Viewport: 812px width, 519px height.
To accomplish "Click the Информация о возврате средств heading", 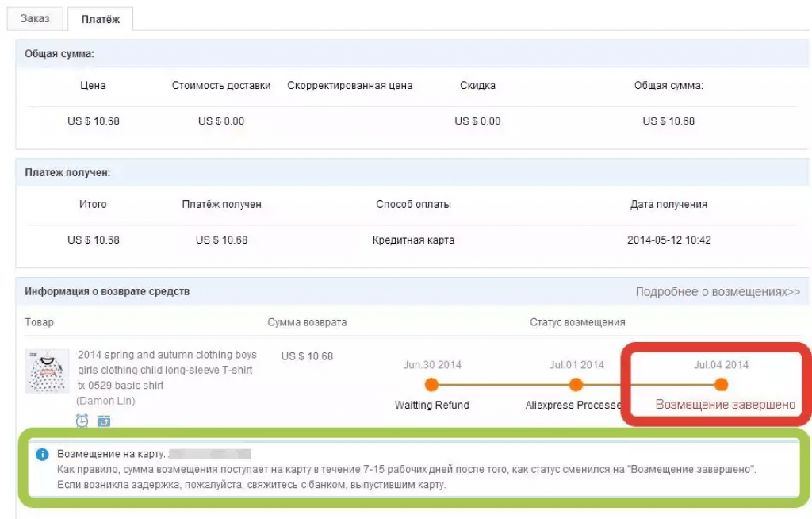I will [x=107, y=291].
